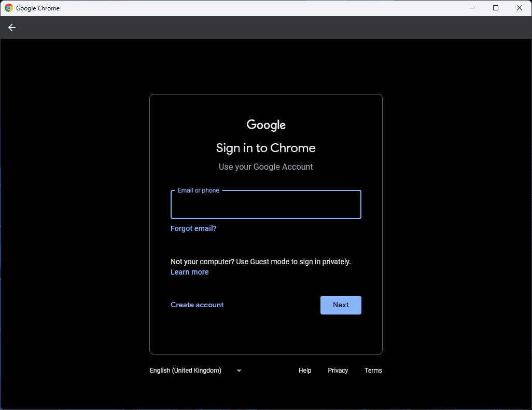Go back using the arrow icon
The width and height of the screenshot is (532, 410).
[12, 28]
